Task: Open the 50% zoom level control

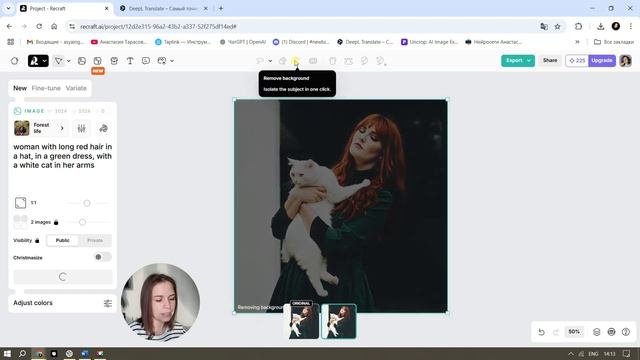Action: click(574, 331)
